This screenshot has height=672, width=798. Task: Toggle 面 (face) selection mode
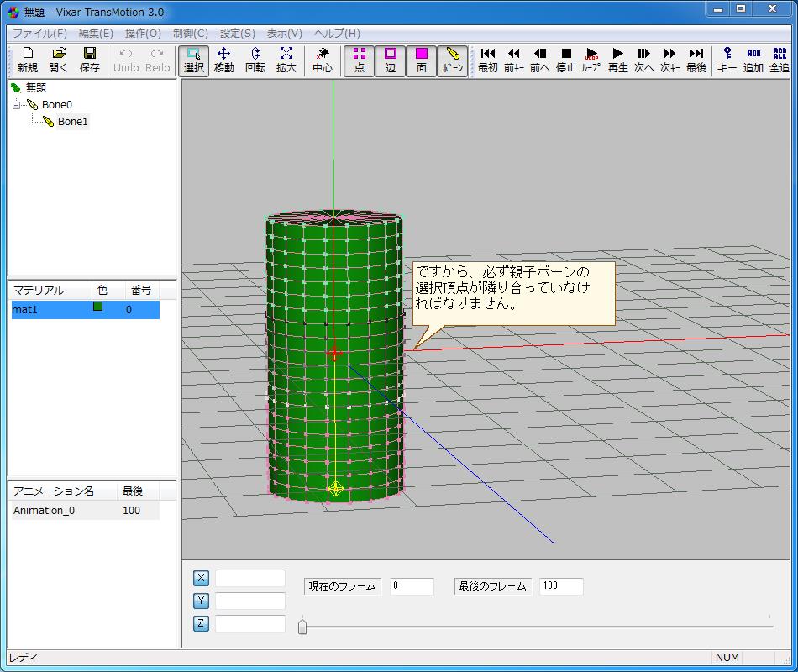pos(421,60)
